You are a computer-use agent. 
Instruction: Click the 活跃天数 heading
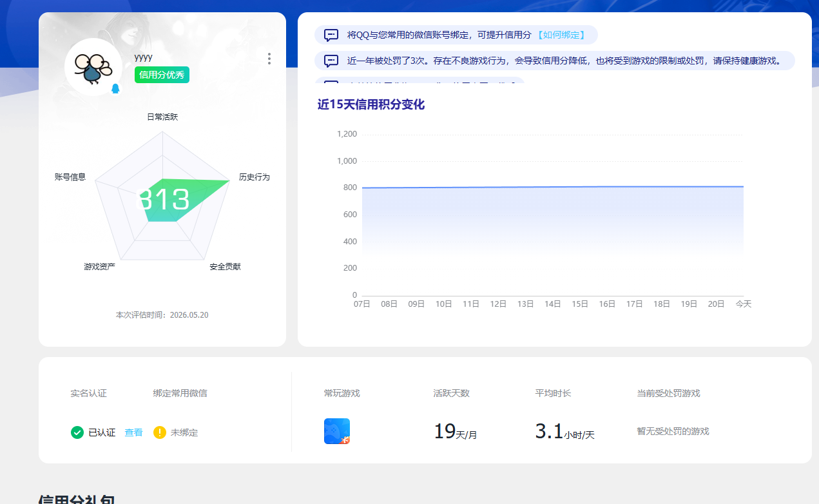452,393
